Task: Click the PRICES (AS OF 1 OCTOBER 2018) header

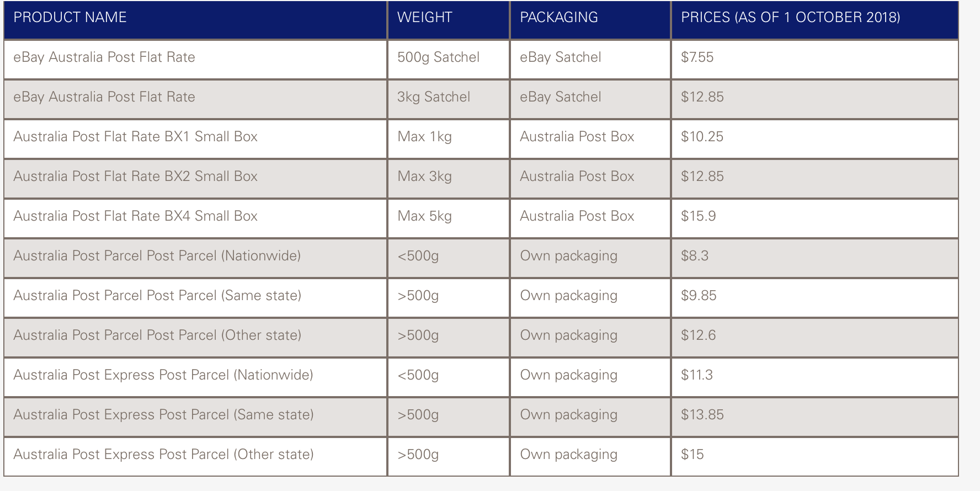Action: (x=790, y=18)
